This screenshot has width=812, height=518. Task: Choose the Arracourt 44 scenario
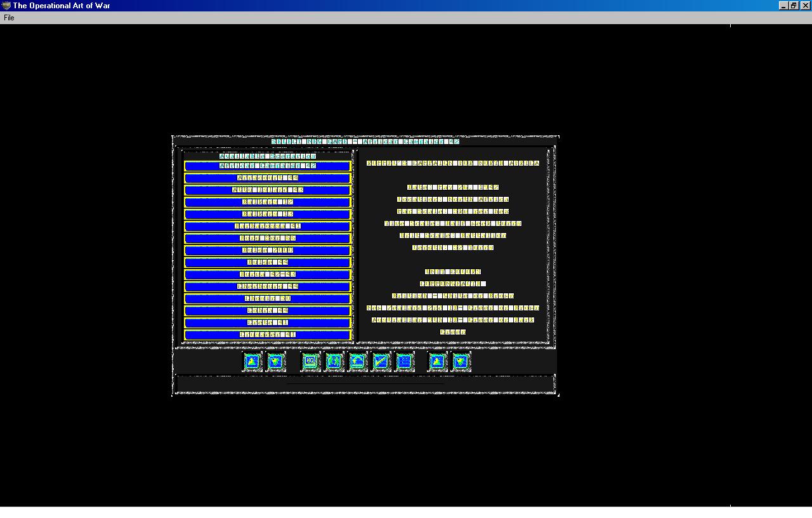[x=268, y=178]
